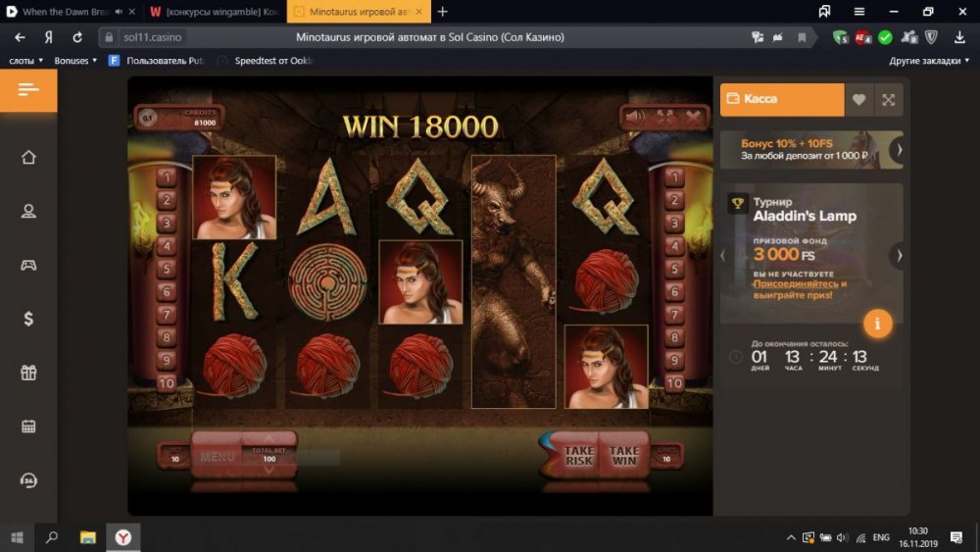This screenshot has height=552, width=980.
Task: Click the Присоединяйтесь tournament link
Action: pos(796,283)
